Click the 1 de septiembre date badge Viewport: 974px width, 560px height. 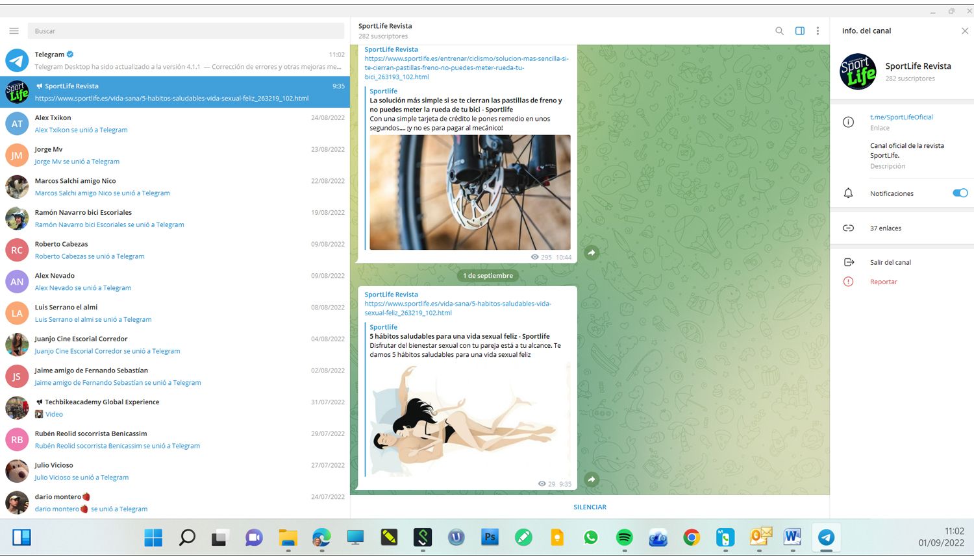click(x=488, y=276)
